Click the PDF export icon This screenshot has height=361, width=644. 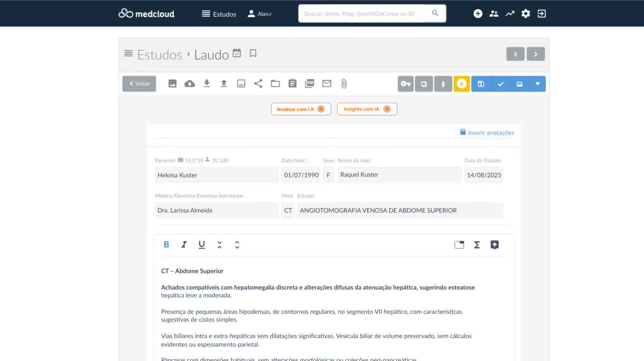pyautogui.click(x=310, y=83)
